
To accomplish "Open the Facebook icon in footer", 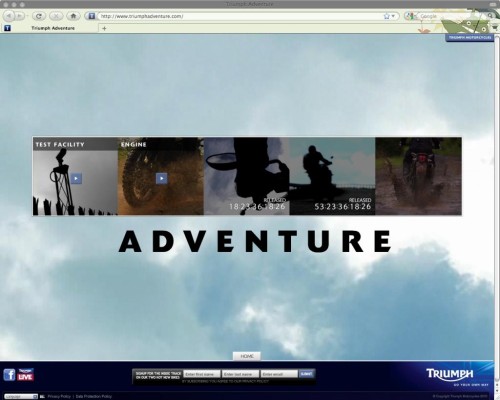I will (9, 375).
